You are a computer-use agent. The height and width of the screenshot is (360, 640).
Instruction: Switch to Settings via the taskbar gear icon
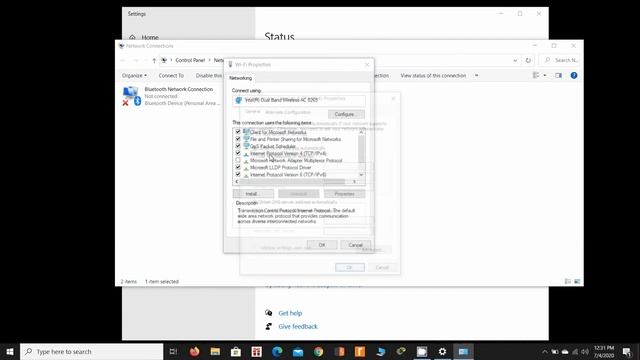pos(442,351)
